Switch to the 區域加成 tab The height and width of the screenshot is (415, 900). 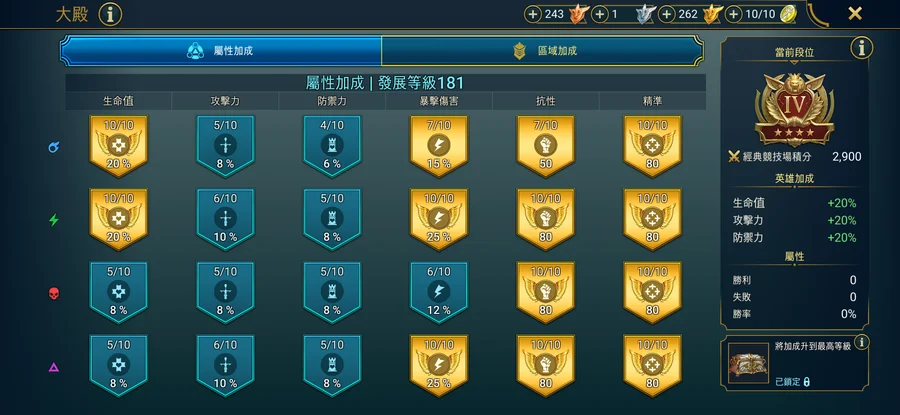[542, 51]
